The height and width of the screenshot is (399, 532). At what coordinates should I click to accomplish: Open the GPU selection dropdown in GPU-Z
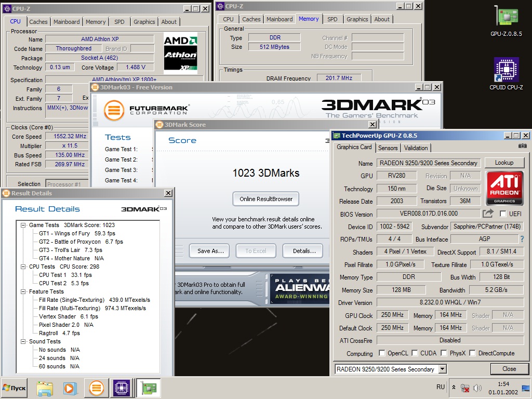[443, 369]
